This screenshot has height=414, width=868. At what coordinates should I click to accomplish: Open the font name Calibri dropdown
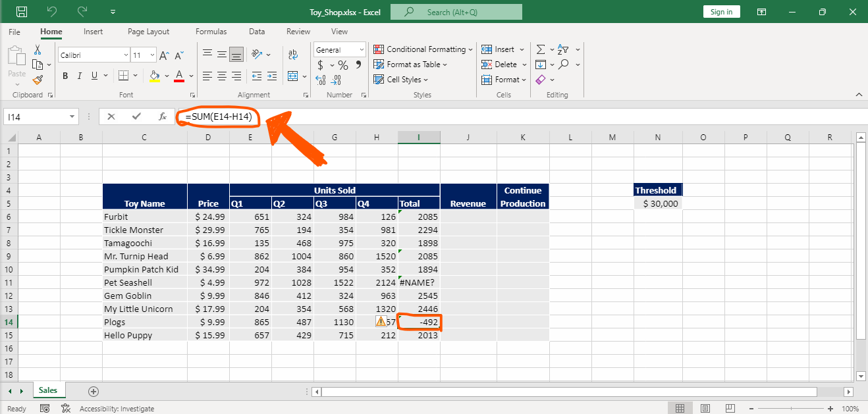click(126, 55)
